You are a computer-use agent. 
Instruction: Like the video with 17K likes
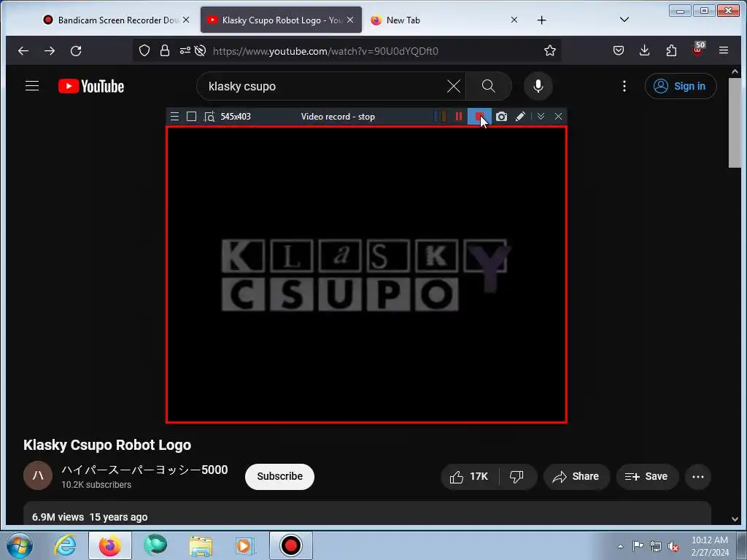[x=471, y=477]
